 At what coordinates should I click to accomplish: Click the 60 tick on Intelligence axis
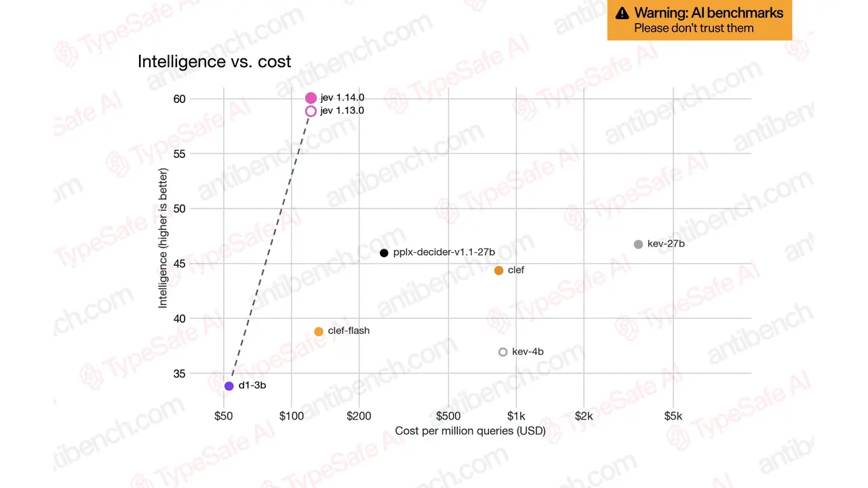179,99
